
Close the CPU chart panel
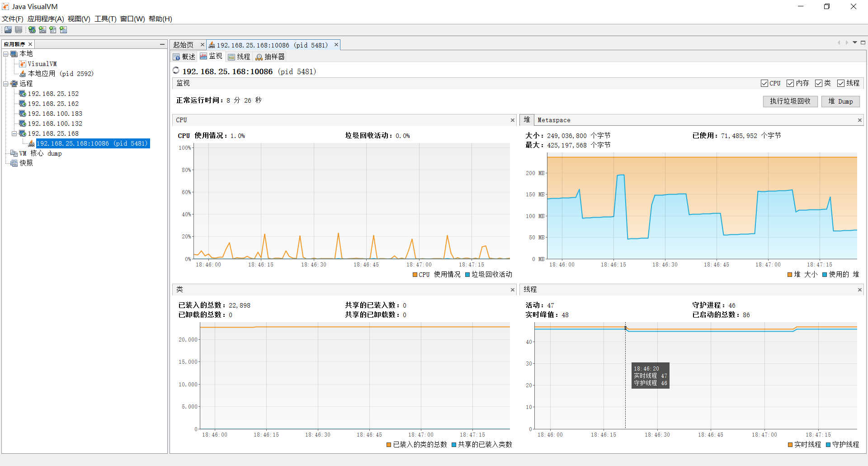tap(513, 120)
